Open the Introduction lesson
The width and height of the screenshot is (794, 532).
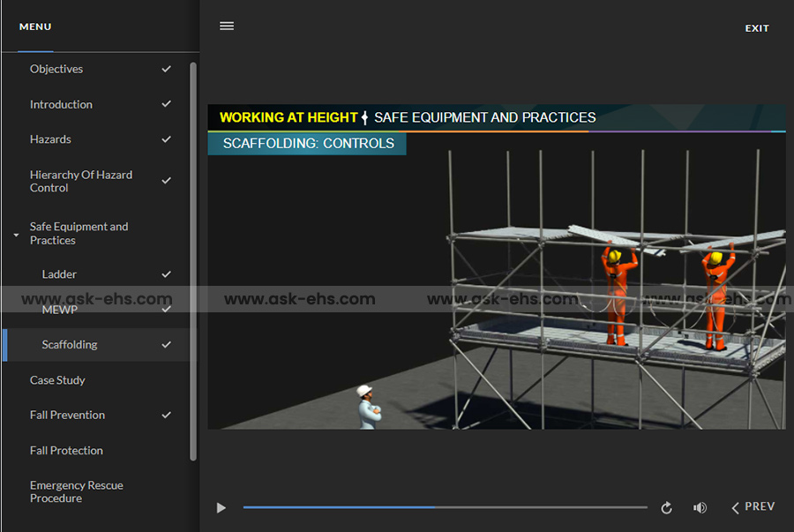(x=61, y=104)
